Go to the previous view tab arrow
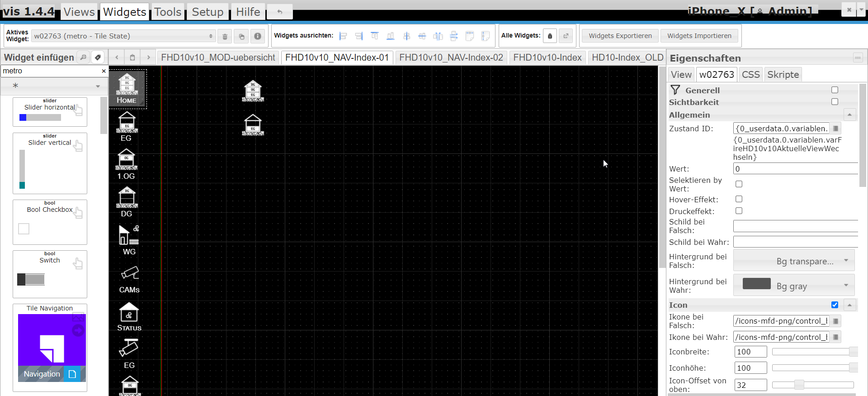 click(x=117, y=57)
